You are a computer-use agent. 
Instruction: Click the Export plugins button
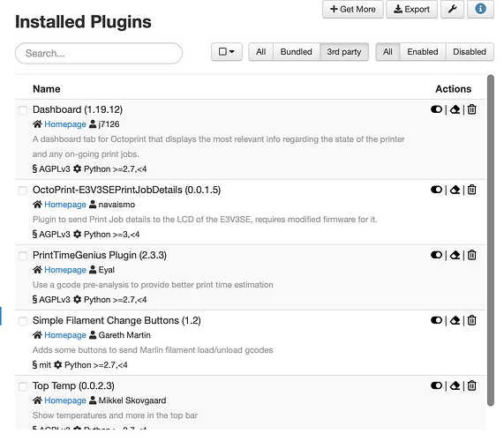[x=411, y=9]
